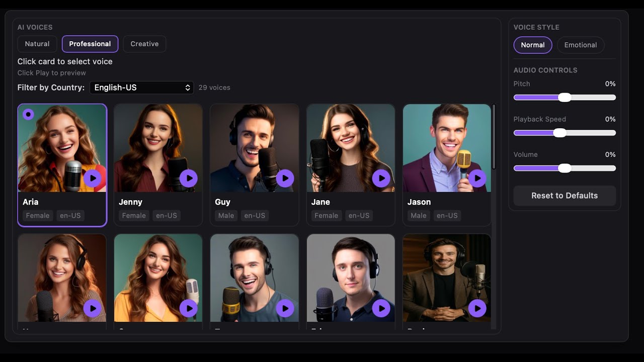Select the Jason voice card photo
This screenshot has width=644, height=362.
coord(447,148)
